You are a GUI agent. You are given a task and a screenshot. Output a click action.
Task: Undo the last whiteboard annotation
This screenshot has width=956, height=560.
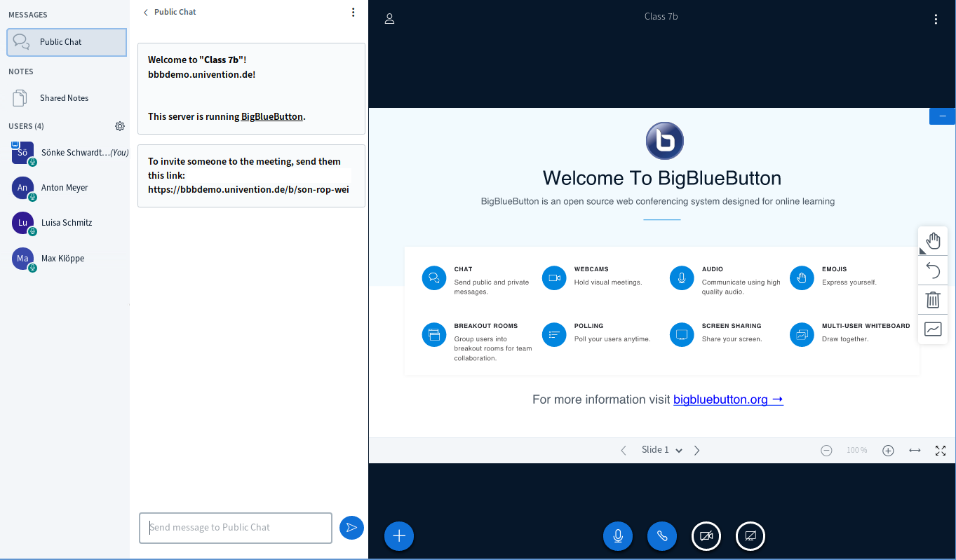[933, 271]
